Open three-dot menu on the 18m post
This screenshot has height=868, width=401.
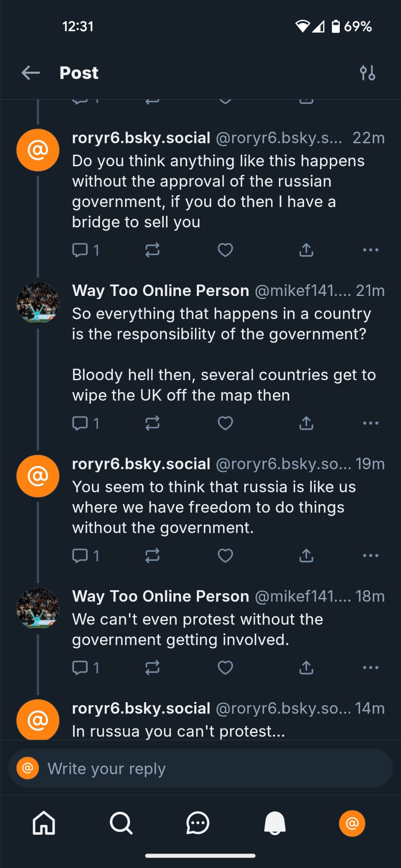click(370, 667)
